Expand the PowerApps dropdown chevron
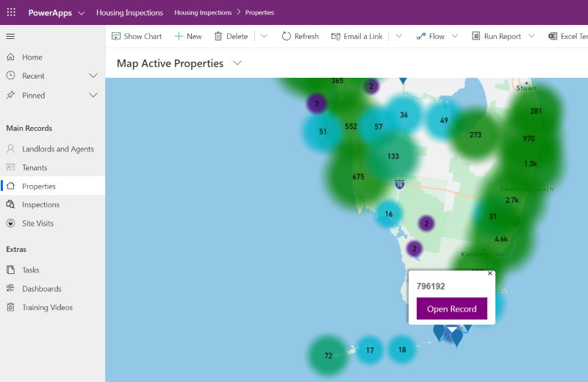 point(82,13)
